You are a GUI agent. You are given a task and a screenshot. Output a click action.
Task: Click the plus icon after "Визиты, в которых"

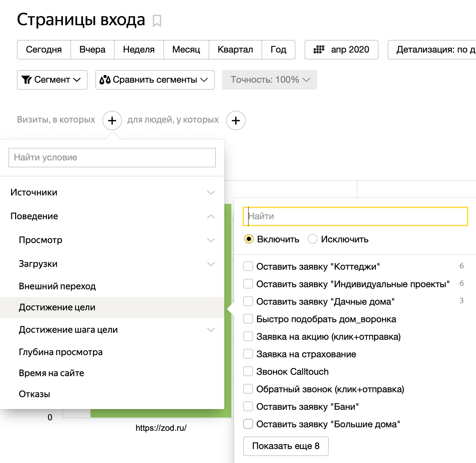pyautogui.click(x=112, y=120)
